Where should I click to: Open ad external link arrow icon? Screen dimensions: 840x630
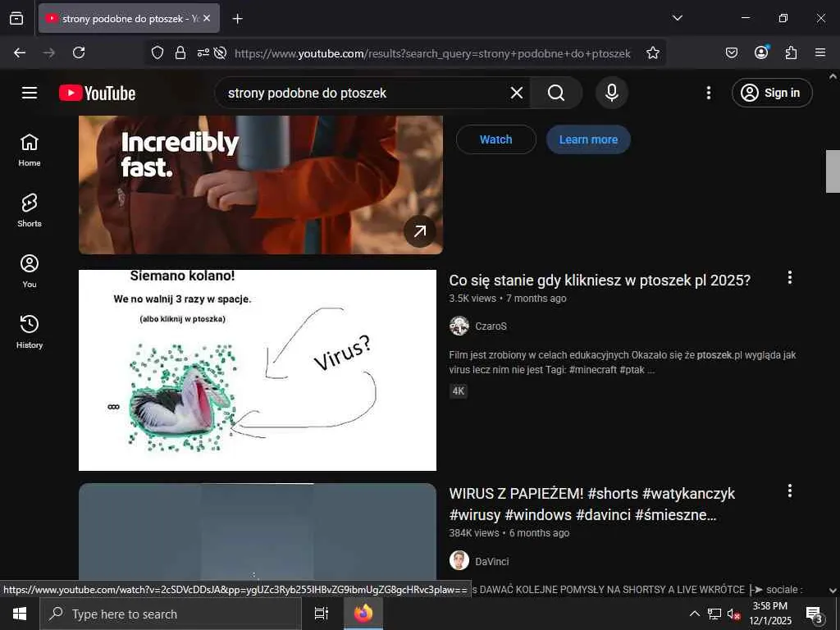point(419,231)
